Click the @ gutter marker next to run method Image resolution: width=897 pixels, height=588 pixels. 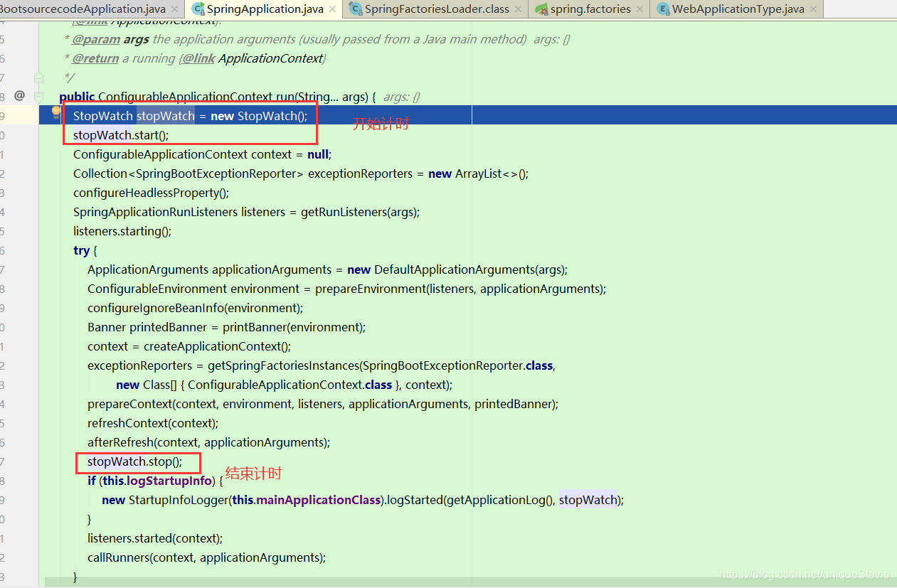pos(20,95)
